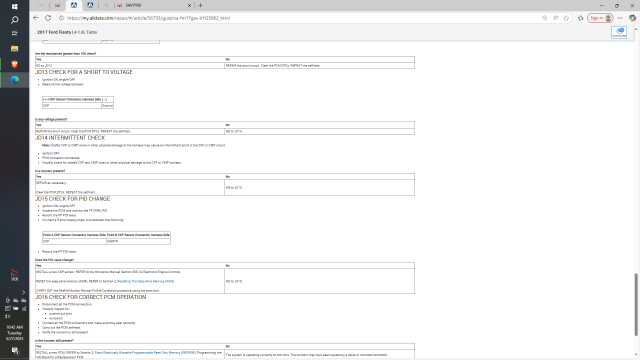The width and height of the screenshot is (640, 360).
Task: Click the JD14 INTERMITTENT CHECK heading
Action: [70, 138]
